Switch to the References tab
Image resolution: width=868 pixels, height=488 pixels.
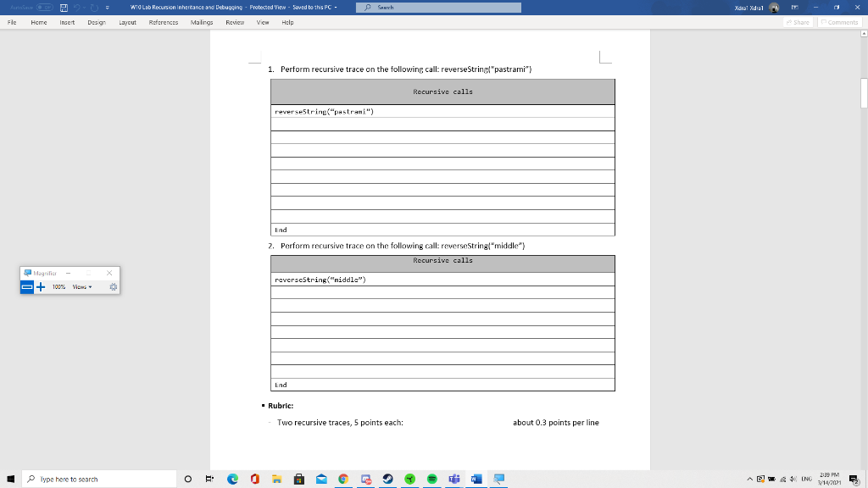[x=164, y=23]
